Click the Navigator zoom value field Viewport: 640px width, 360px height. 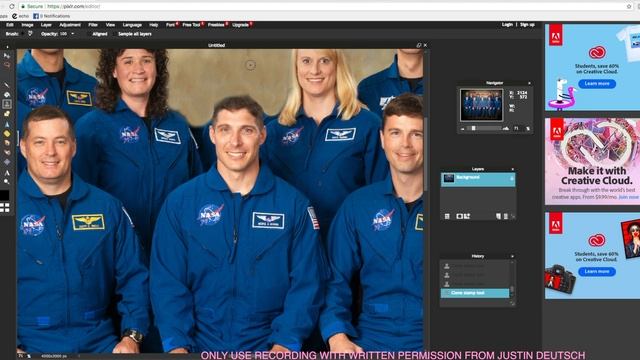517,129
